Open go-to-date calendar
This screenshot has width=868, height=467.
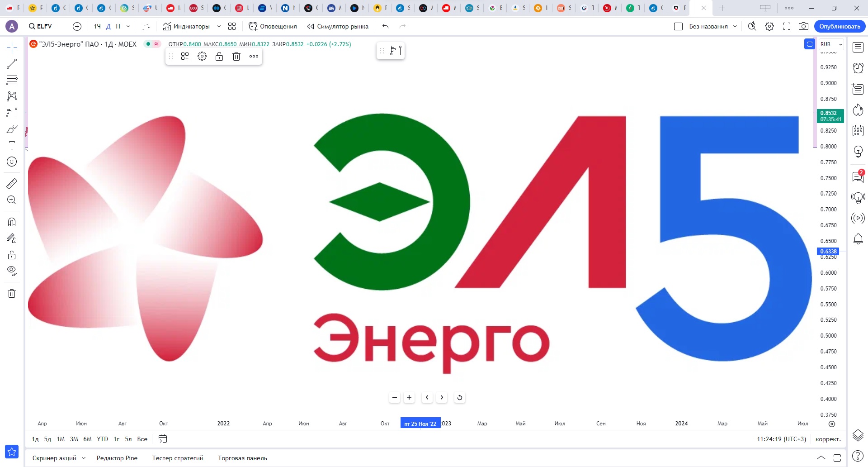coord(163,439)
